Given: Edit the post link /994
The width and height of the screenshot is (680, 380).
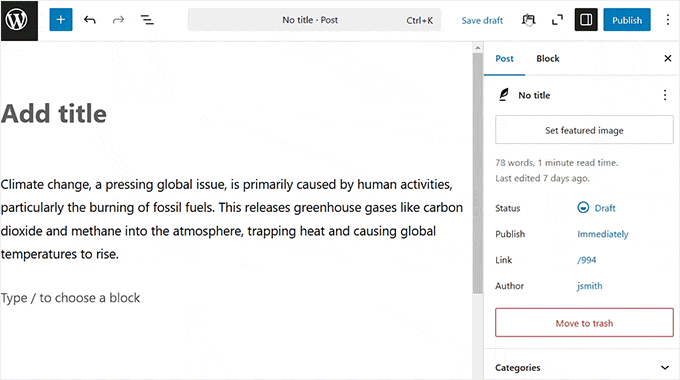Looking at the screenshot, I should (586, 260).
